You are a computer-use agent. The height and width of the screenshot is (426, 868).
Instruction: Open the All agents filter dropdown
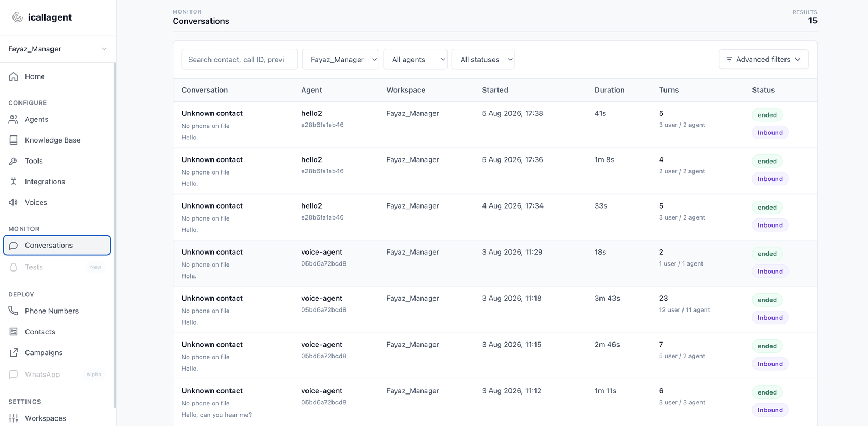416,59
